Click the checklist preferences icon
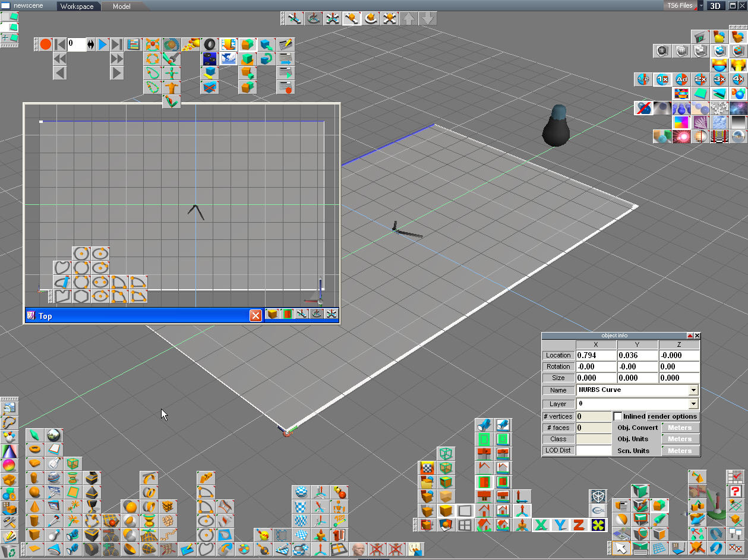 [736, 477]
